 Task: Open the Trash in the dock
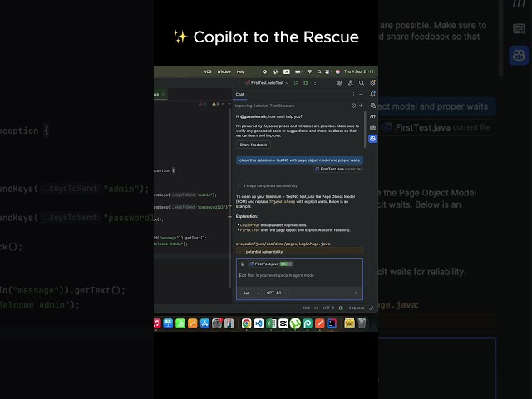(362, 323)
